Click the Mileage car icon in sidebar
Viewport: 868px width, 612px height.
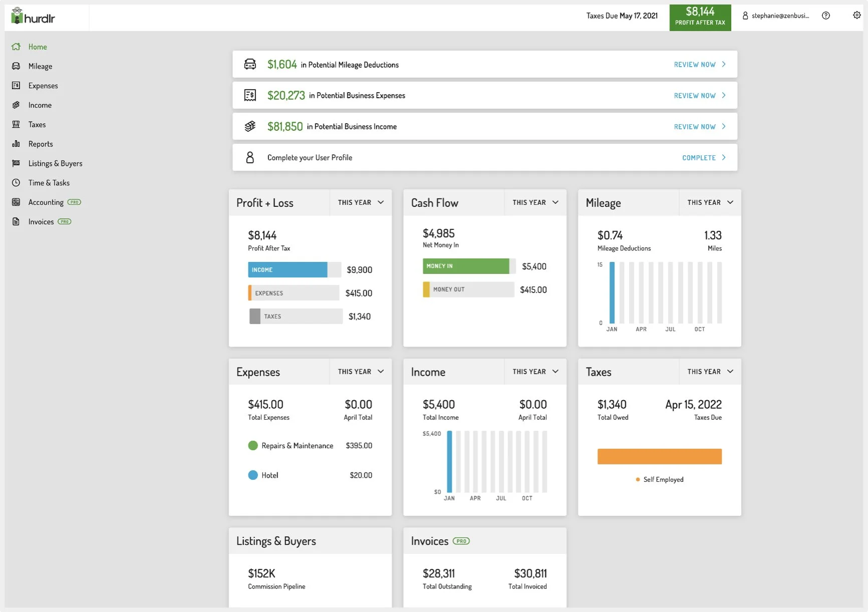(x=16, y=66)
